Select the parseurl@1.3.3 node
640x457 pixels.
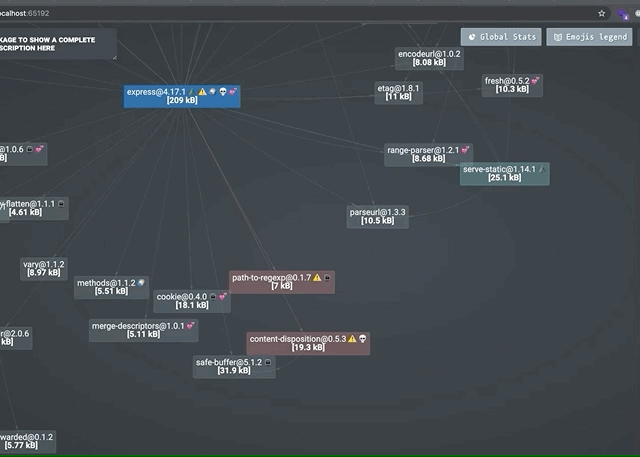tap(378, 217)
